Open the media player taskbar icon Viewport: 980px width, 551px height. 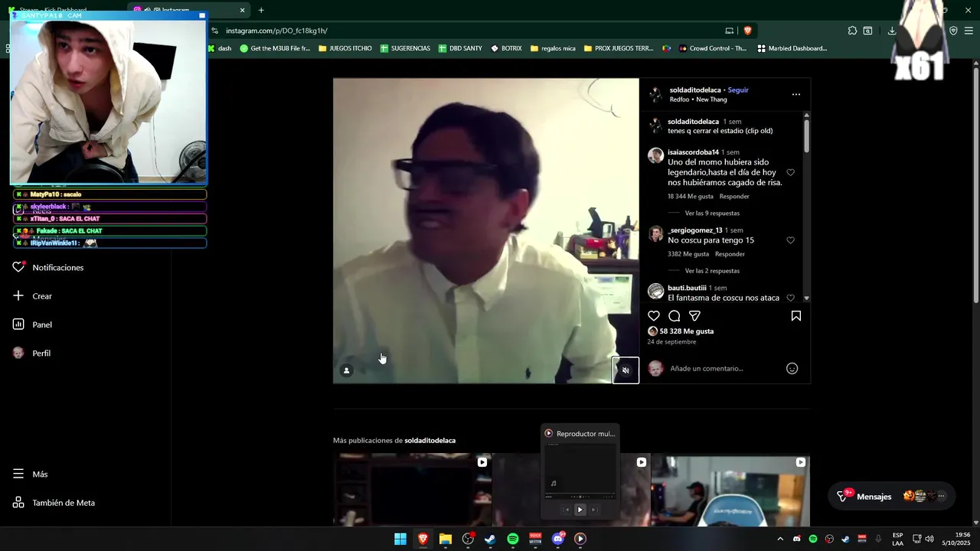tap(580, 539)
